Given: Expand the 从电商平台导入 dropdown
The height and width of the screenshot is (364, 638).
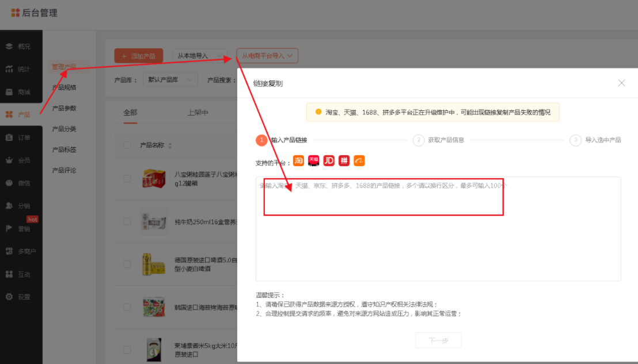Looking at the screenshot, I should coord(267,56).
